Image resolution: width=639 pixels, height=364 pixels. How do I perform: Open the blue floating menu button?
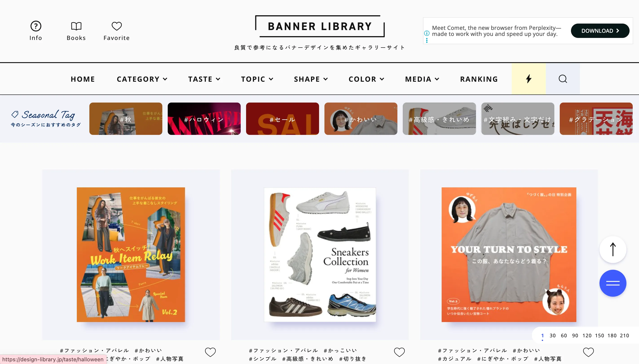click(x=613, y=283)
